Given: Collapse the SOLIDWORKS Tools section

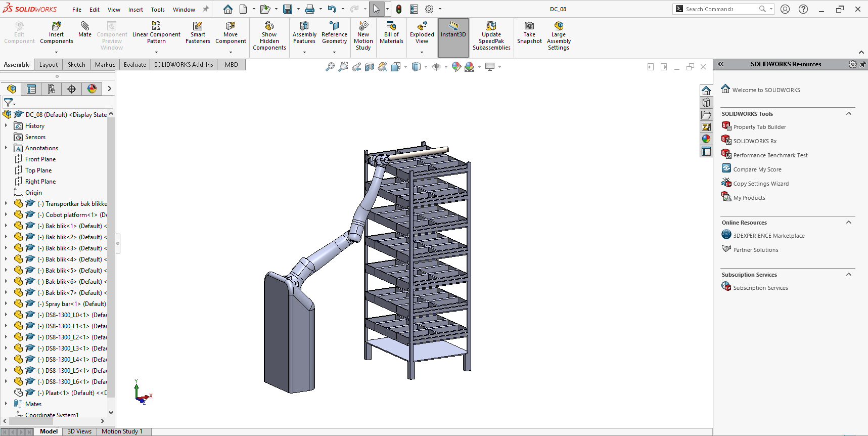Looking at the screenshot, I should (x=849, y=114).
